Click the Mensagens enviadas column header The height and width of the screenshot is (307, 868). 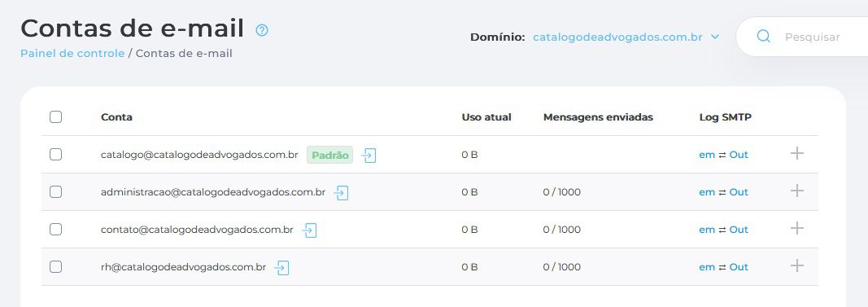pyautogui.click(x=598, y=117)
